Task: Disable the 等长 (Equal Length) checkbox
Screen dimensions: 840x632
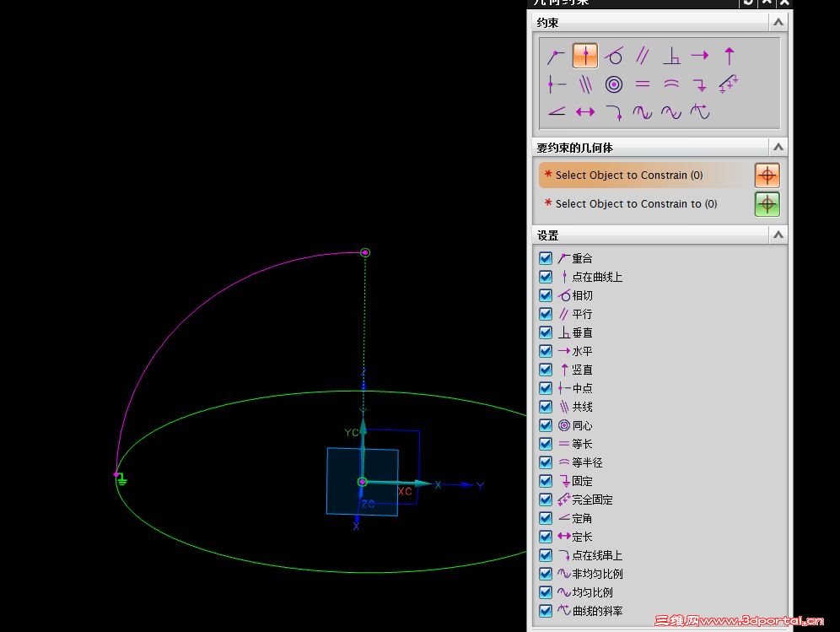Action: (546, 444)
